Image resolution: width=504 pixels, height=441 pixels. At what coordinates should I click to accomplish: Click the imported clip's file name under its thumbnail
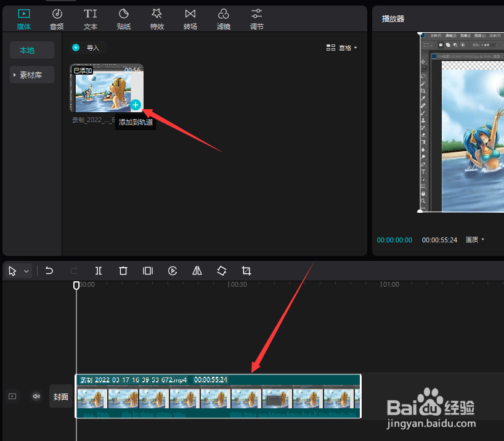93,120
